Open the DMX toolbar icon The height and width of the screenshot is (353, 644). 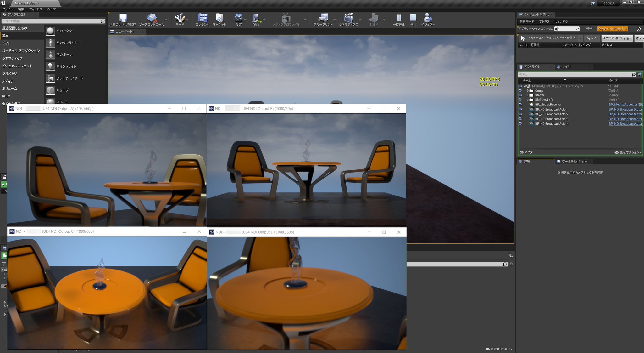[256, 18]
